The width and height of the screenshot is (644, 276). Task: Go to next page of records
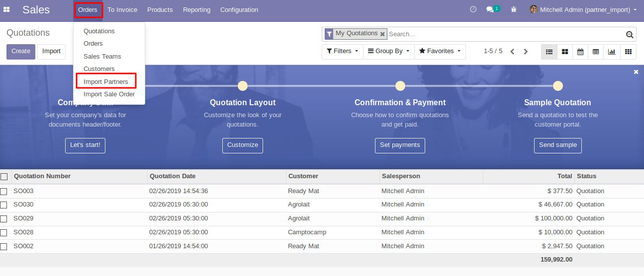click(526, 51)
